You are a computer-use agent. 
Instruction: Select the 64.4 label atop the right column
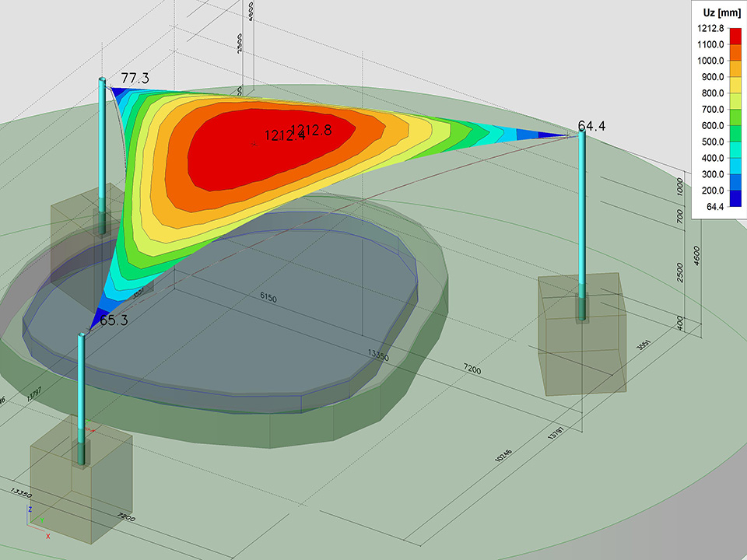[x=591, y=125]
